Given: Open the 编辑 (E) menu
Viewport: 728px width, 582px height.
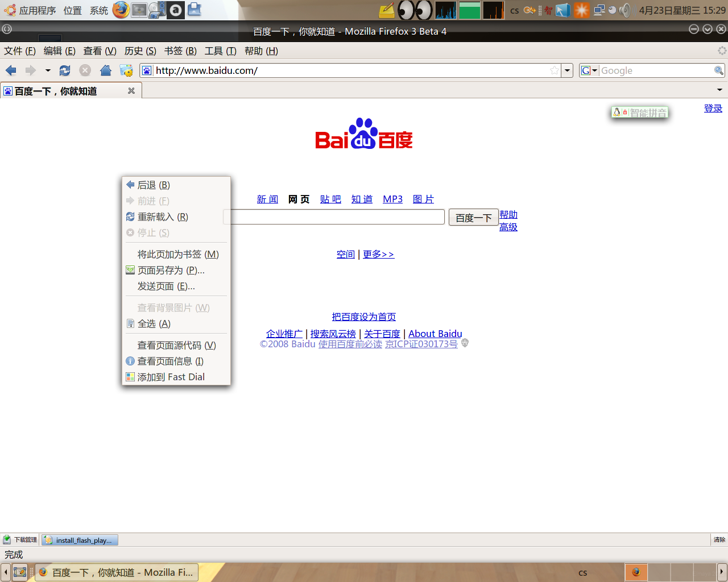Looking at the screenshot, I should [x=60, y=51].
